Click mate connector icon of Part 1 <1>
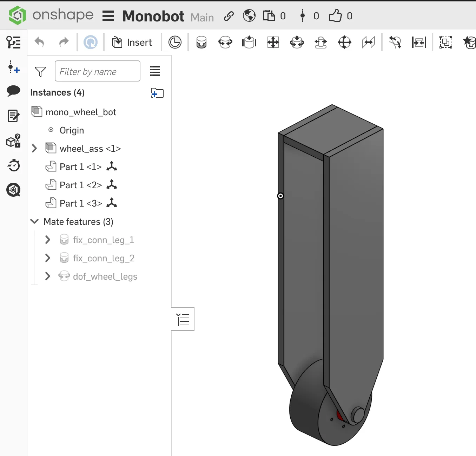Viewport: 476px width, 456px height. (112, 166)
